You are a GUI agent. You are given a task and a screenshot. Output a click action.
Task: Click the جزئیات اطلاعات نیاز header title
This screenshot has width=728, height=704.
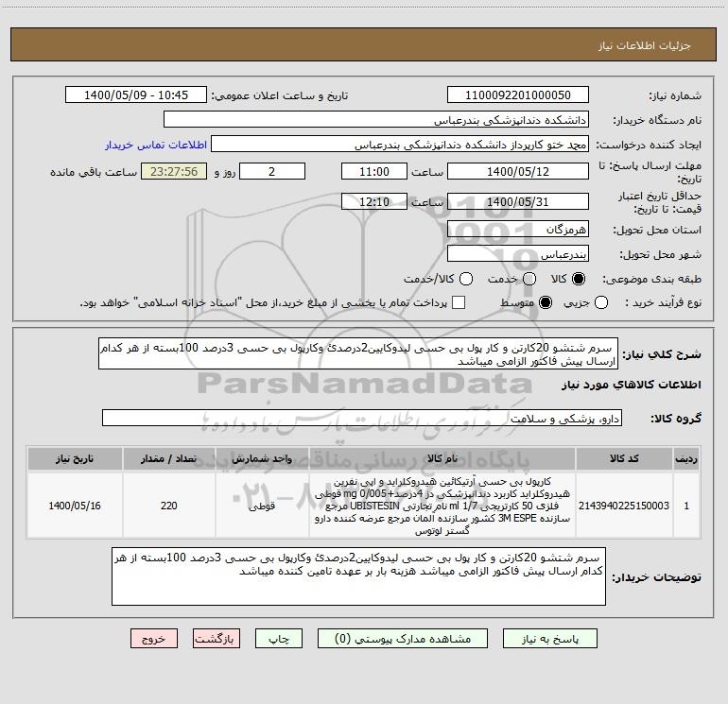645,45
